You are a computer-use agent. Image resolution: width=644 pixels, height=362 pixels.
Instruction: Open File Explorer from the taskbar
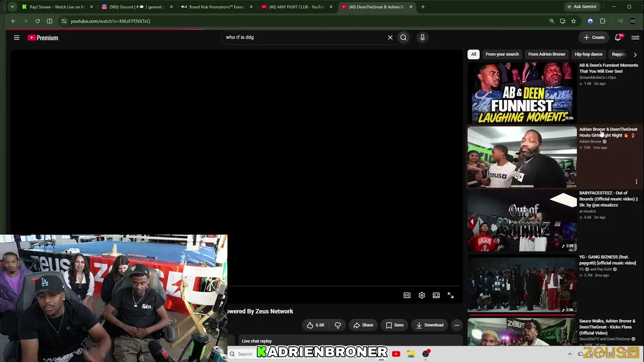pyautogui.click(x=411, y=354)
